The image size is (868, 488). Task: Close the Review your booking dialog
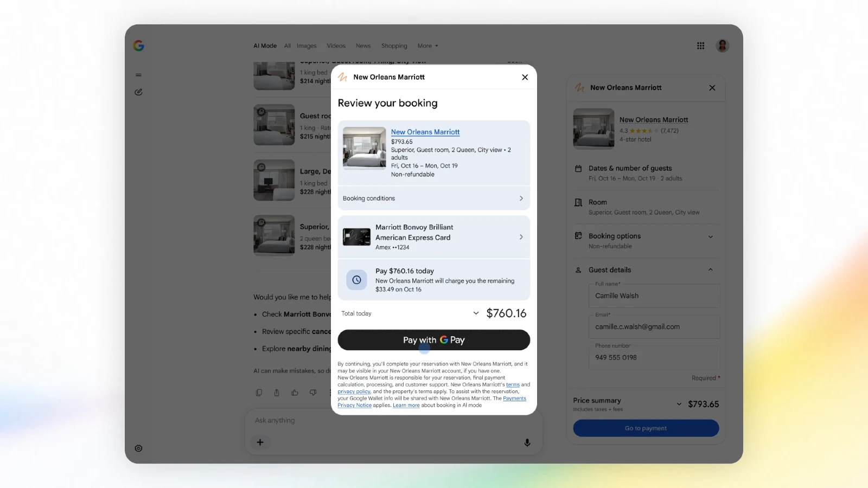click(525, 77)
